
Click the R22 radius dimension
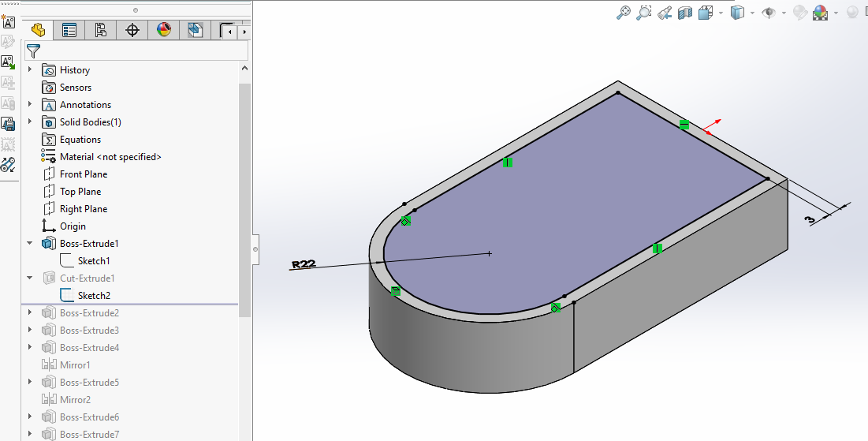click(x=304, y=264)
